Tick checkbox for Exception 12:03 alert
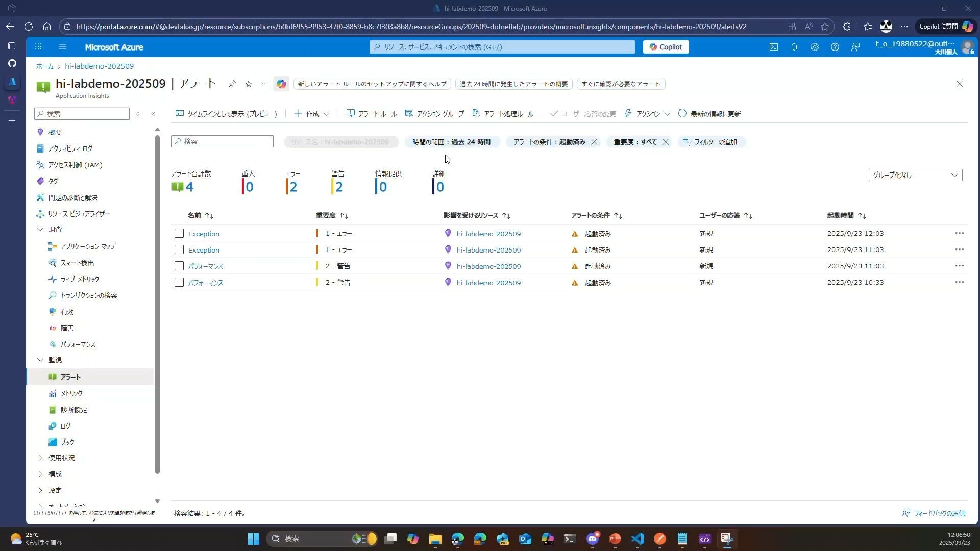 pos(179,233)
